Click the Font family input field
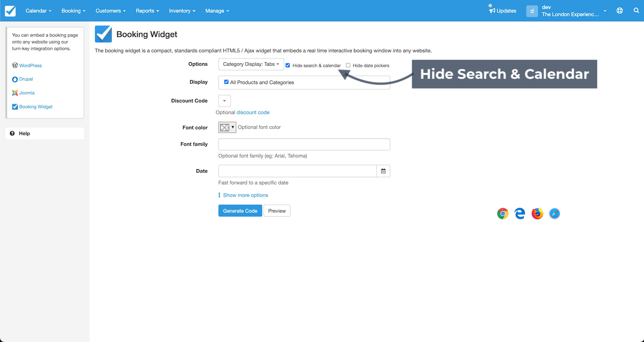The width and height of the screenshot is (644, 342). [x=304, y=144]
